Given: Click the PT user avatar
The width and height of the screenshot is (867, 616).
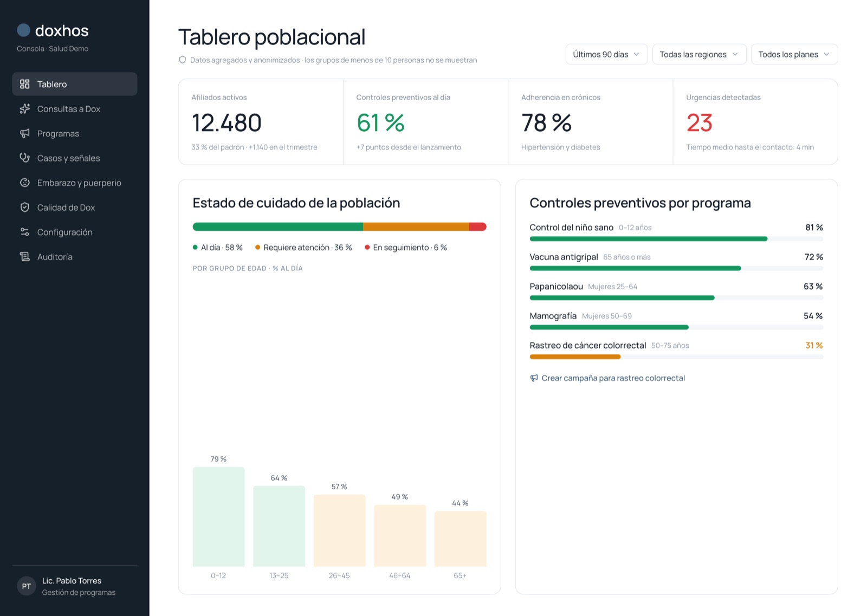Looking at the screenshot, I should [26, 586].
